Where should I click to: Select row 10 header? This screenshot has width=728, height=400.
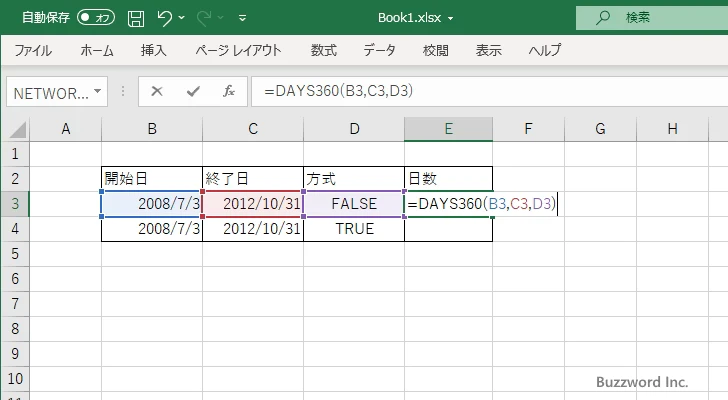tap(15, 379)
